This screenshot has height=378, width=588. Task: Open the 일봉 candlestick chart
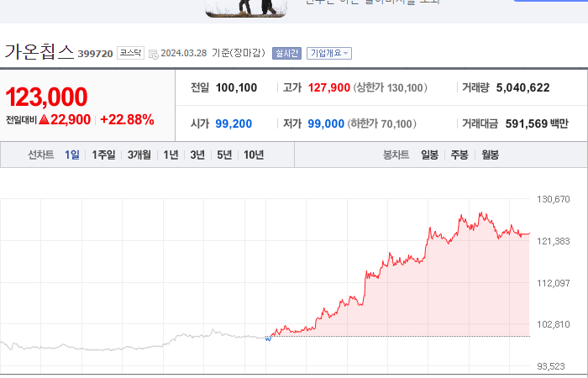point(429,155)
